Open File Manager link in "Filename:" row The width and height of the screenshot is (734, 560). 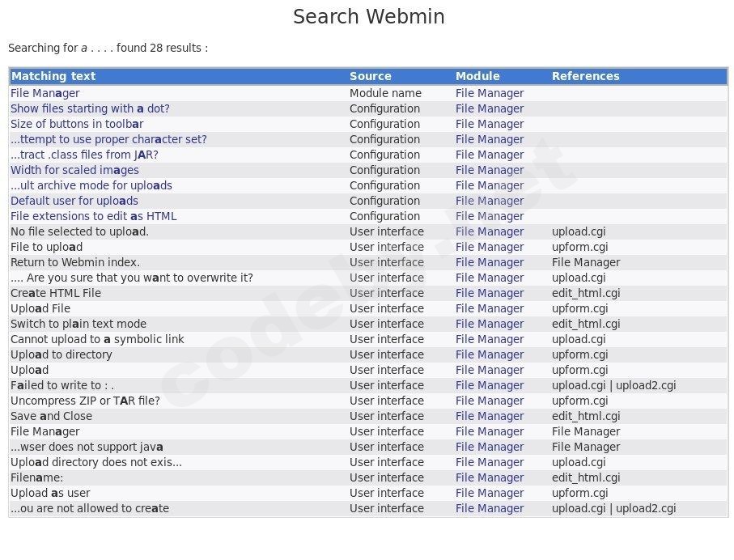tap(490, 477)
